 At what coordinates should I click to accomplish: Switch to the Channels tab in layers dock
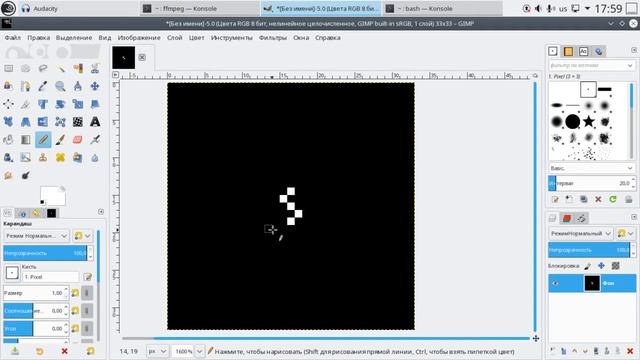tap(567, 218)
